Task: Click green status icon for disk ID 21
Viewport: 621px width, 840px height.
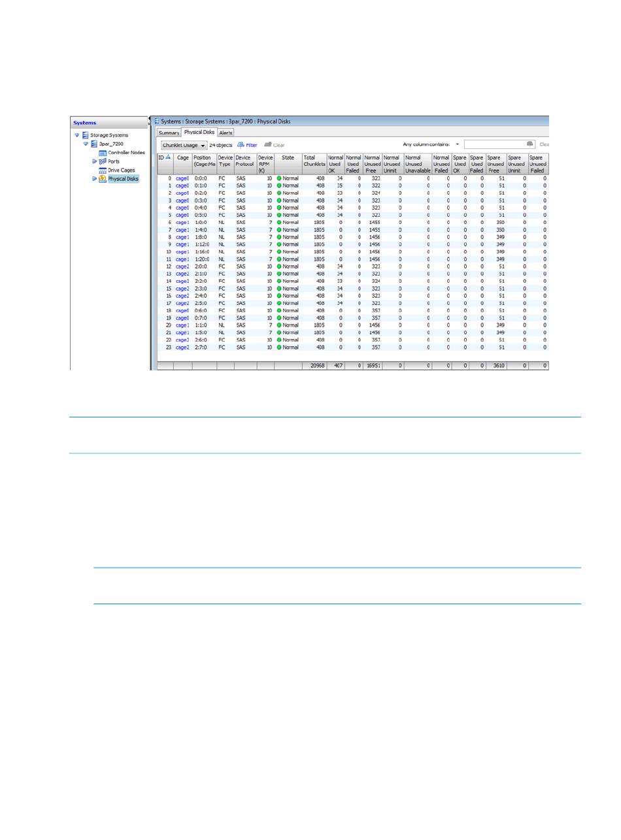Action: (279, 332)
